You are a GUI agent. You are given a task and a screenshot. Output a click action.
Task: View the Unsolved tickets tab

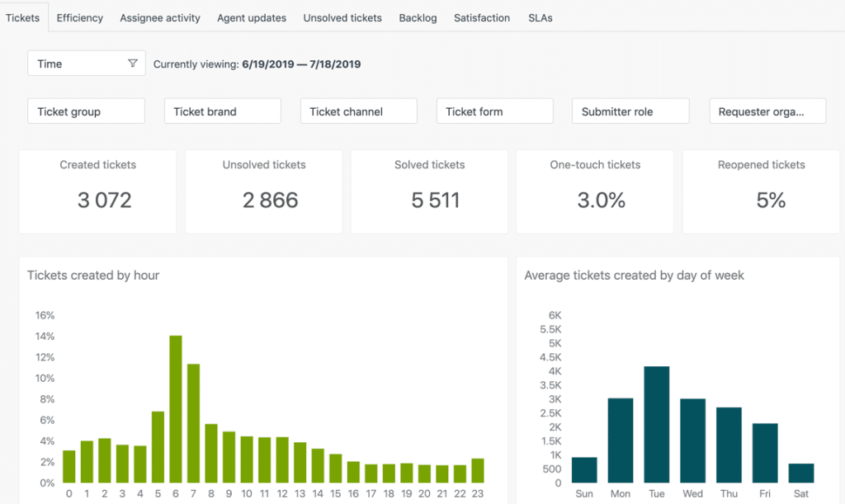point(342,17)
